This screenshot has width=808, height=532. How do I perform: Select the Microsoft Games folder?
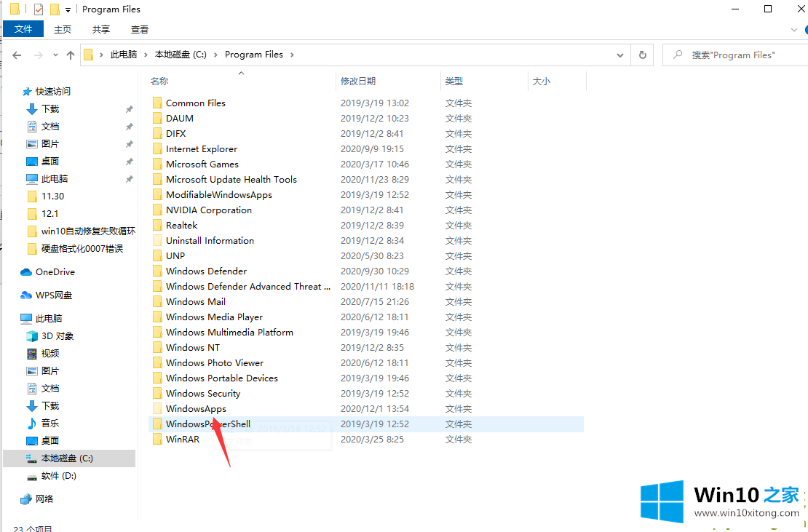pyautogui.click(x=202, y=164)
